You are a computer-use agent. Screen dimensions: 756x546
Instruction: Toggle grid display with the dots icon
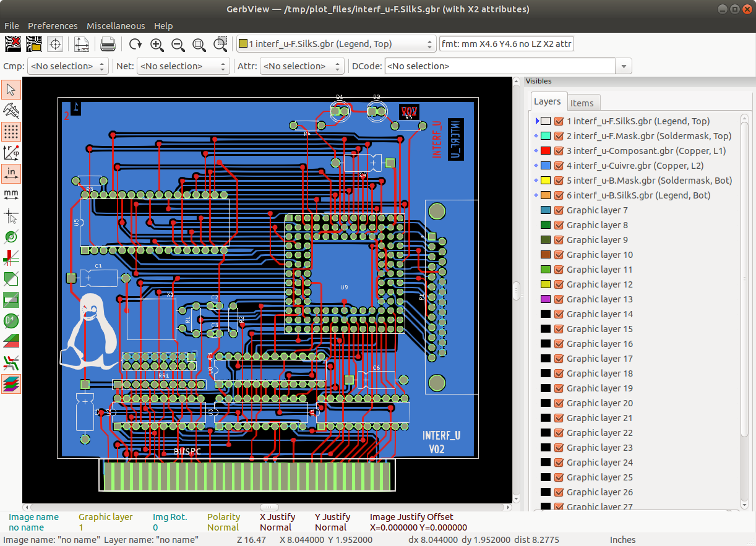click(x=11, y=131)
